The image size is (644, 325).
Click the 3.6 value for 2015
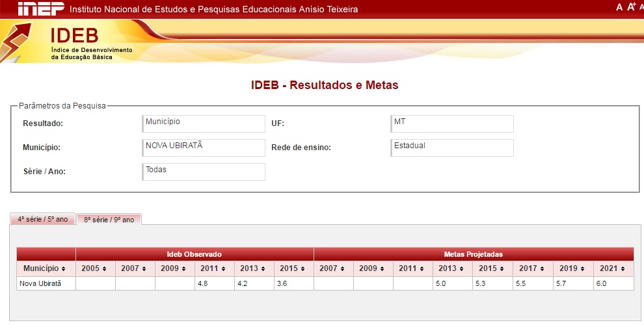click(x=282, y=283)
